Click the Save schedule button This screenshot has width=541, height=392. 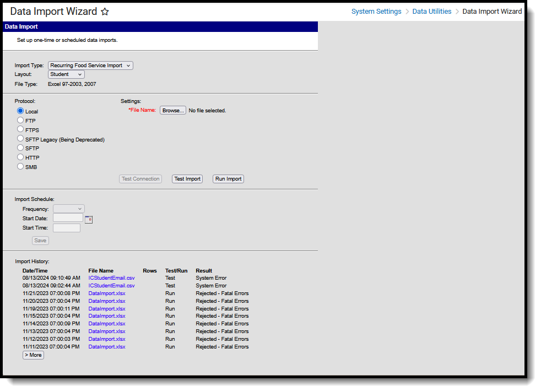40,241
